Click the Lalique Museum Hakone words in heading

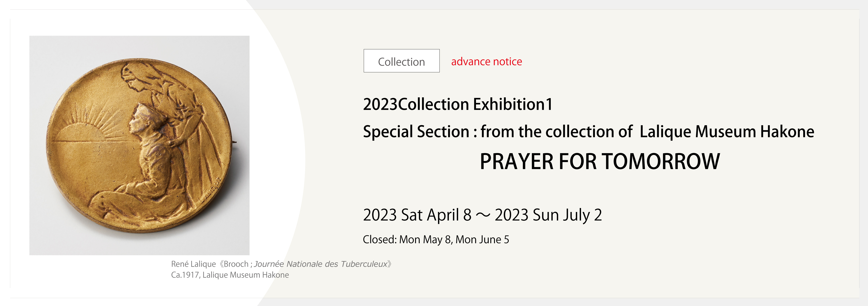727,132
